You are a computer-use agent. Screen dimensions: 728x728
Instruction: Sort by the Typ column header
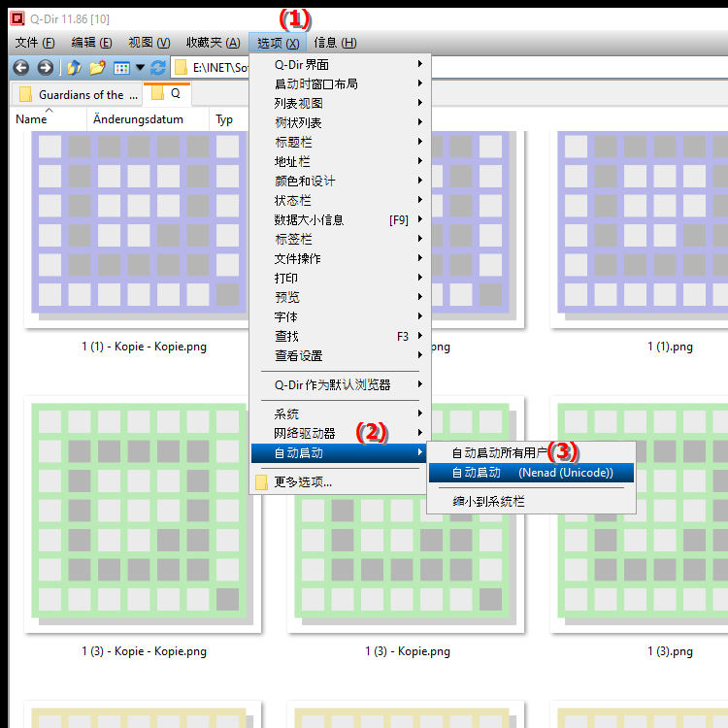tap(229, 119)
